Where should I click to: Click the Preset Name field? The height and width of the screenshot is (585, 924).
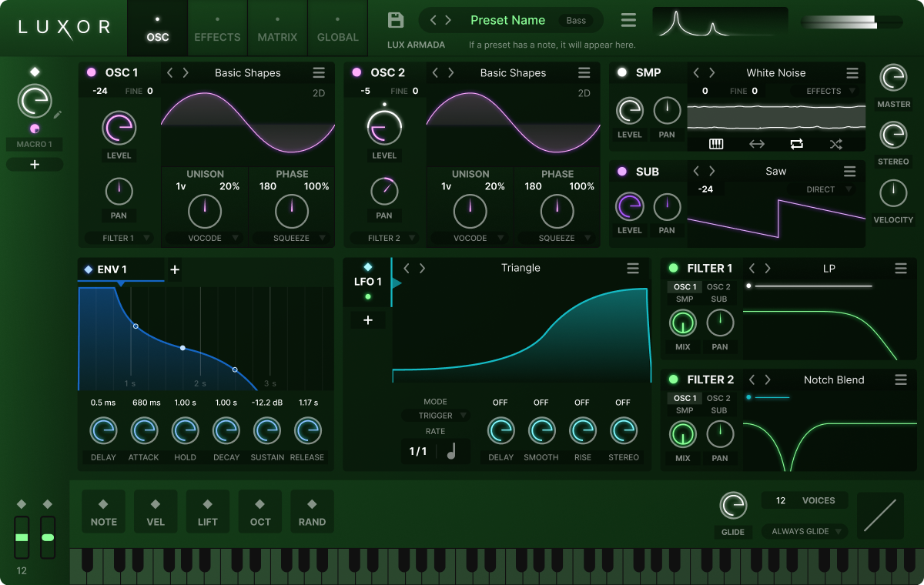[x=507, y=20]
